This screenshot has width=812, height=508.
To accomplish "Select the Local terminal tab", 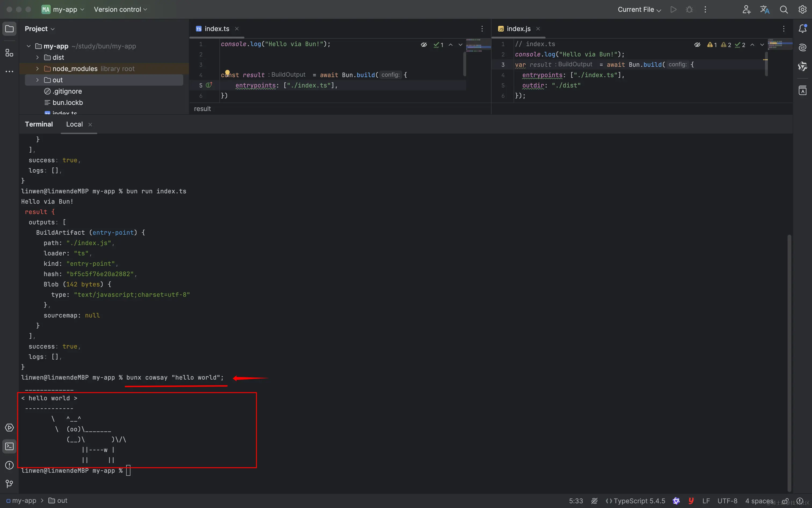I will [x=74, y=124].
